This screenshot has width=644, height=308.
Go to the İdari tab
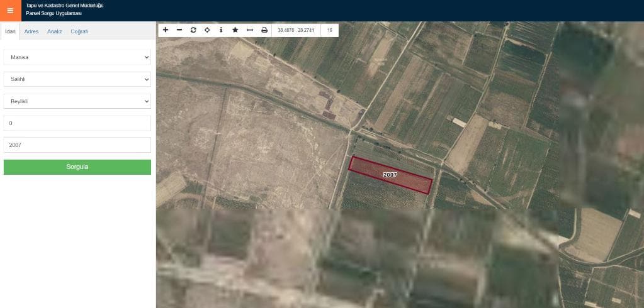tap(10, 31)
